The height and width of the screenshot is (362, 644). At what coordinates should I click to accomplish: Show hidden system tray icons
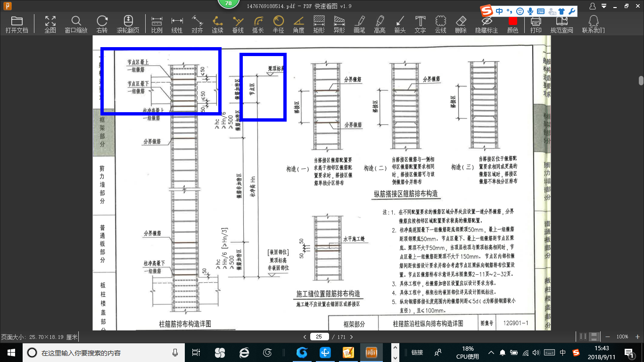coord(491,352)
